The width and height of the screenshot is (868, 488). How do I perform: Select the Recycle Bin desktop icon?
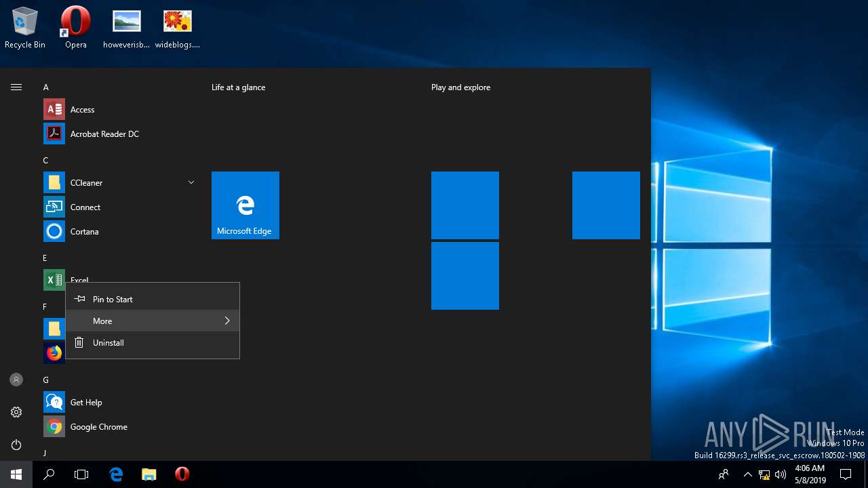(25, 28)
